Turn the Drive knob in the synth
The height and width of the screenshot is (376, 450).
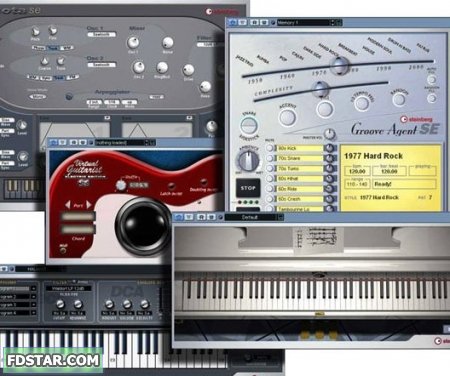coord(188,70)
